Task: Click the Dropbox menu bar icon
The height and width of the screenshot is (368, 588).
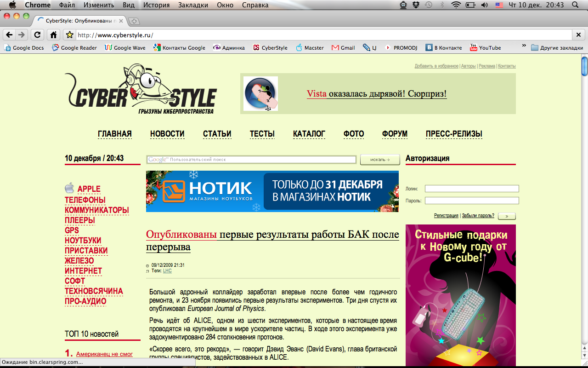Action: pyautogui.click(x=416, y=5)
